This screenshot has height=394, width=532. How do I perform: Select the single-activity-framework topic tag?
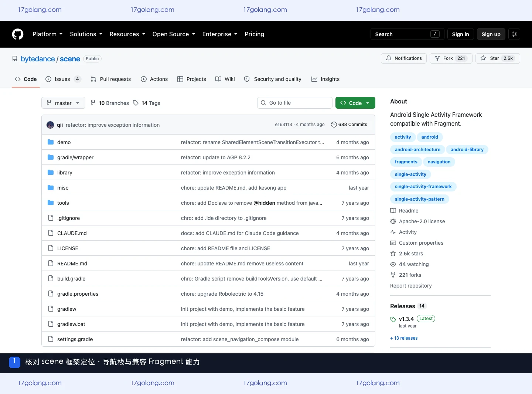coord(423,187)
